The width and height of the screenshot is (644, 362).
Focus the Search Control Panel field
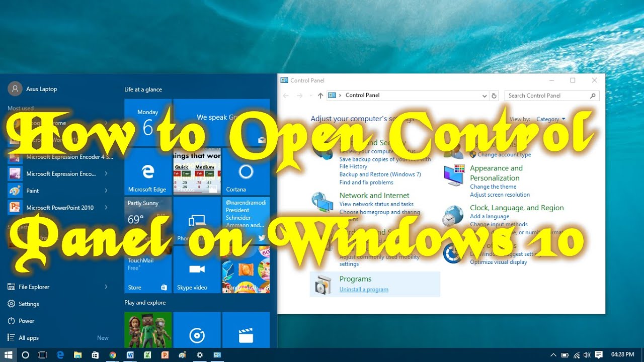[552, 96]
